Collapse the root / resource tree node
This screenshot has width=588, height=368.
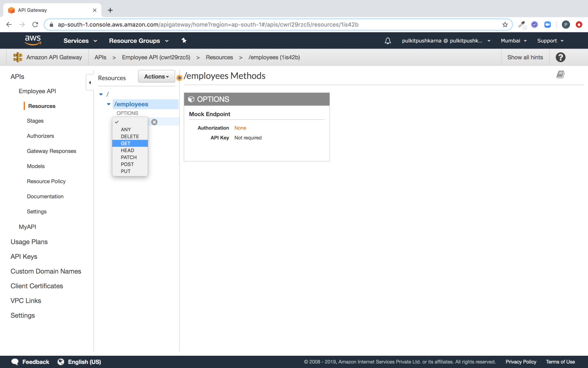[x=101, y=94]
